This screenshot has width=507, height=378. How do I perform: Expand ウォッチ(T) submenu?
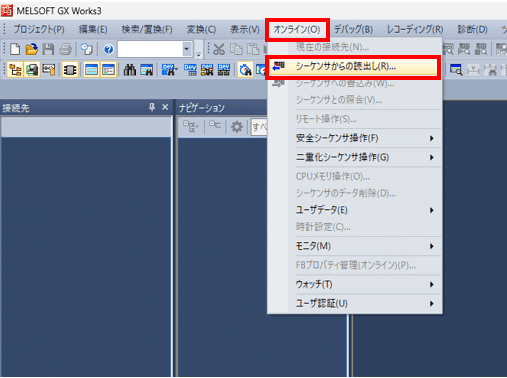355,284
